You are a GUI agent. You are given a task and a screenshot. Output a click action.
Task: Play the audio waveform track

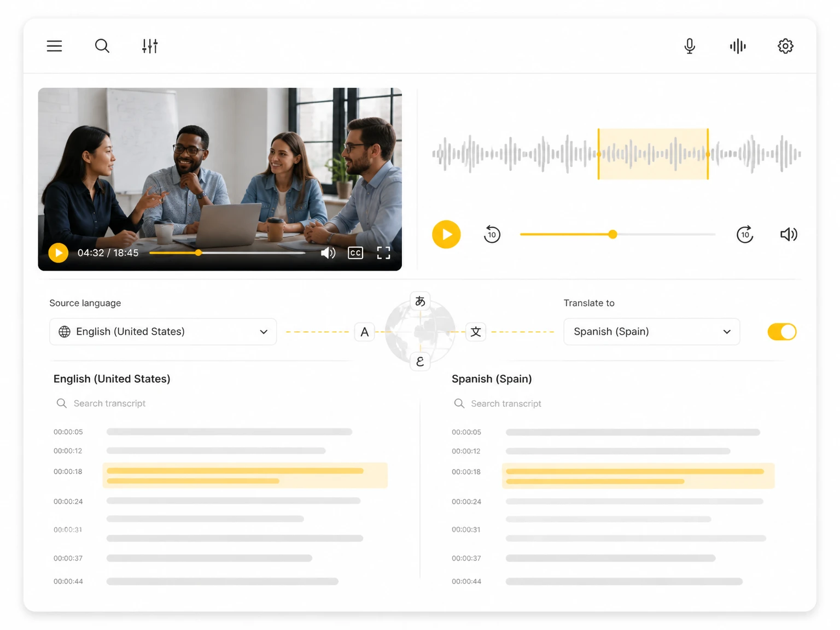coord(446,234)
